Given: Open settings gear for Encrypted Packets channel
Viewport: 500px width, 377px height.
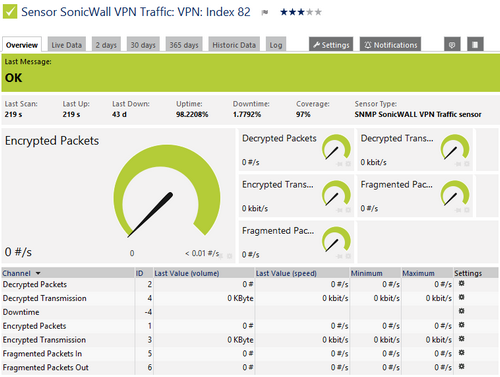Looking at the screenshot, I should tap(461, 325).
